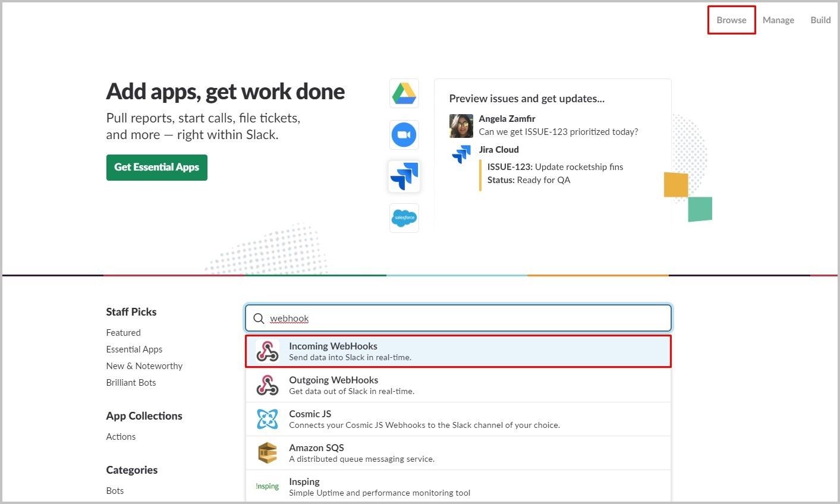Select the Actions collection link
The image size is (840, 504).
(x=121, y=437)
